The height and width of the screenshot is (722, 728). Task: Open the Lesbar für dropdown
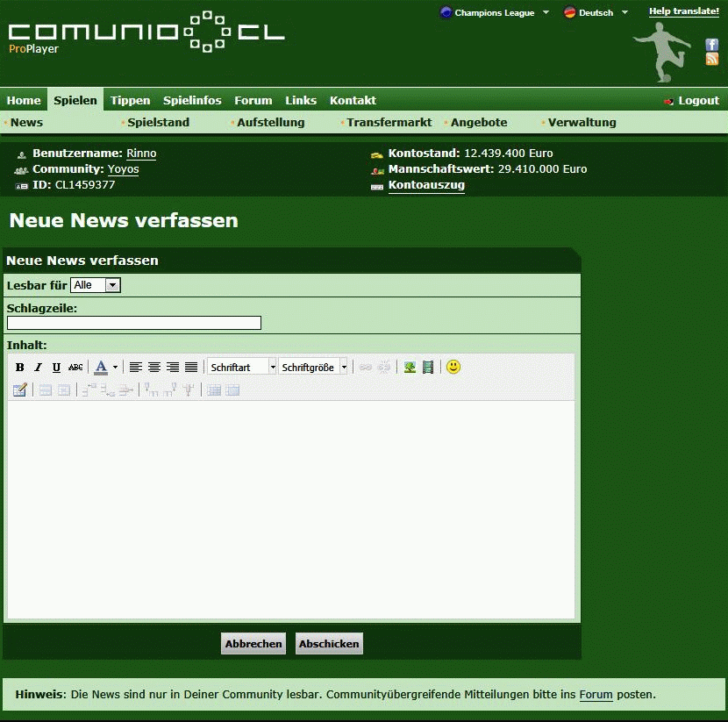[x=96, y=285]
